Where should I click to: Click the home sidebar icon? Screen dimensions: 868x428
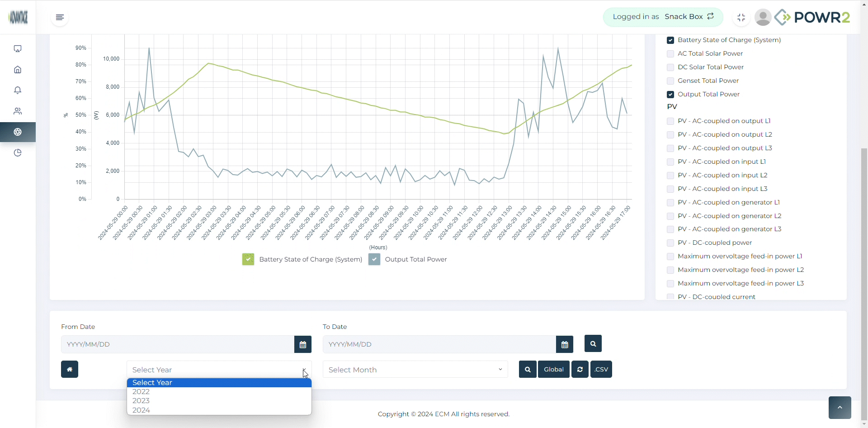pyautogui.click(x=18, y=70)
